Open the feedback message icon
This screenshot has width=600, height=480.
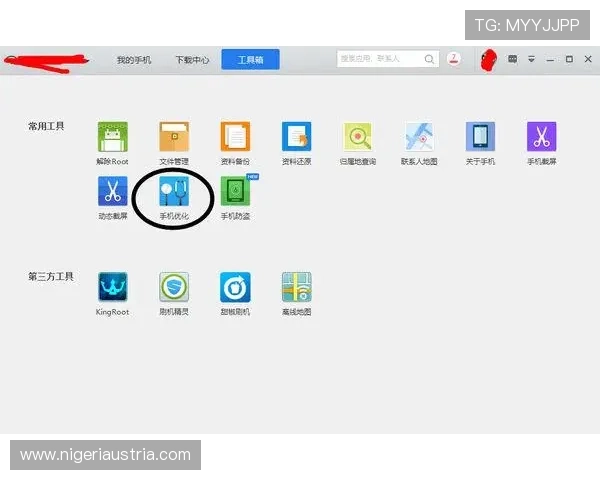click(512, 59)
